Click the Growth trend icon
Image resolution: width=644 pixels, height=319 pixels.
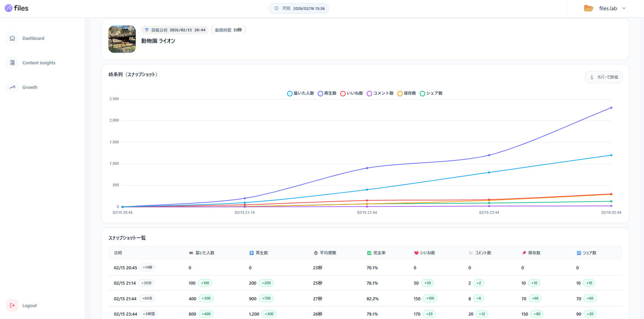click(x=12, y=87)
